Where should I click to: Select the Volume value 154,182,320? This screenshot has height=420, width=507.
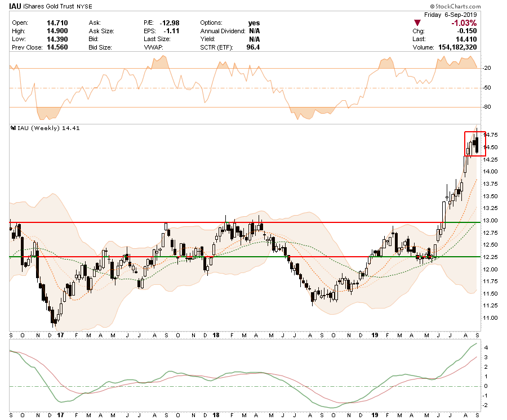[x=457, y=47]
